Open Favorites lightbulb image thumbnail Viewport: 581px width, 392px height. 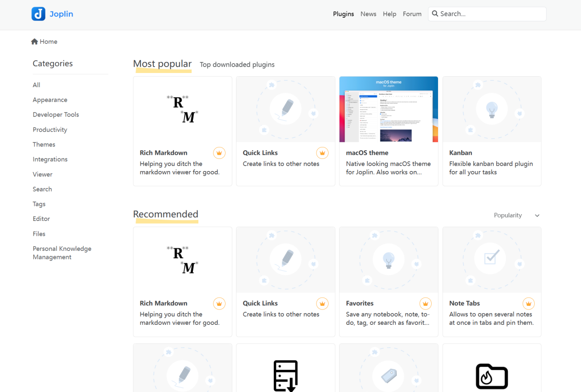(x=389, y=260)
